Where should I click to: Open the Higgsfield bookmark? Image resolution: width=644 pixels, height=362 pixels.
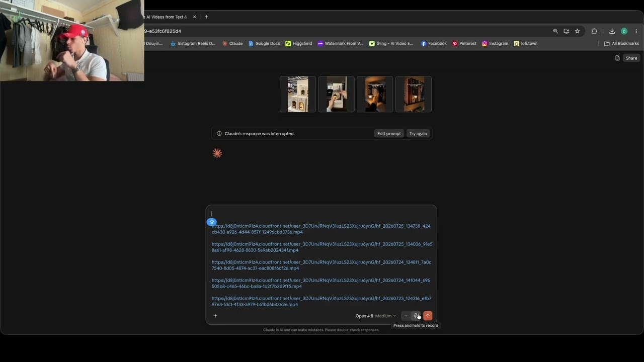point(299,44)
